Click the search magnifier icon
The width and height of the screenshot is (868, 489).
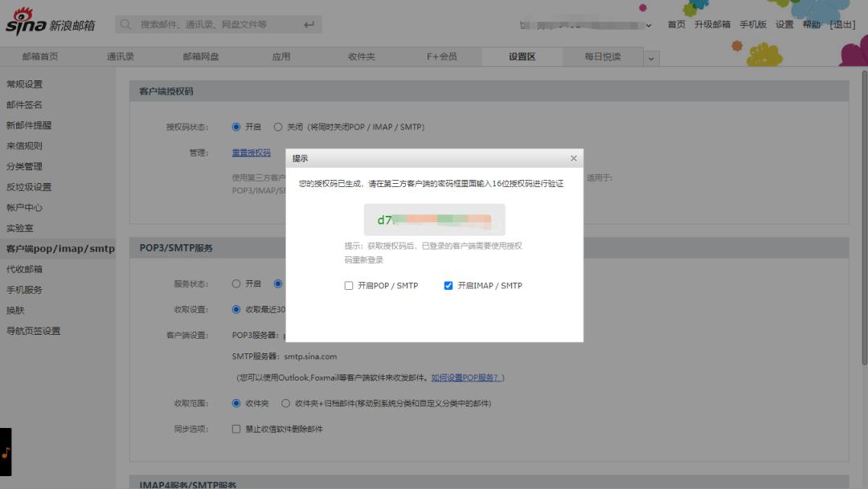click(125, 24)
